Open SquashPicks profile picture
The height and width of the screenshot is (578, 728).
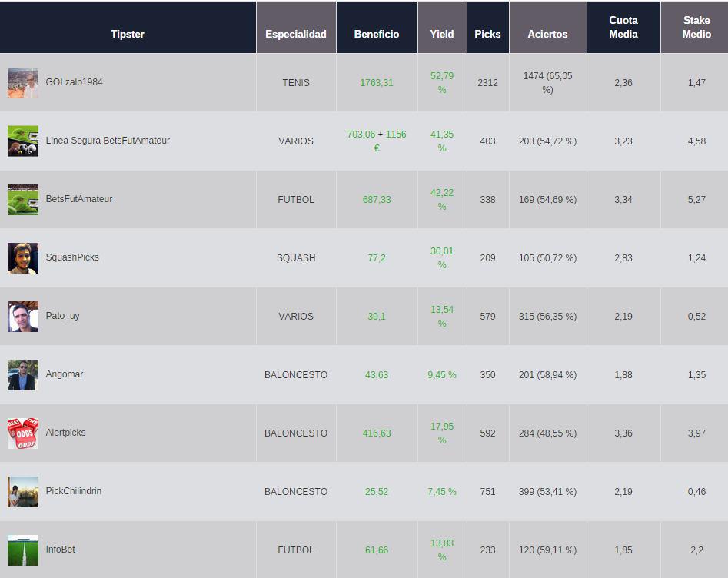[23, 258]
